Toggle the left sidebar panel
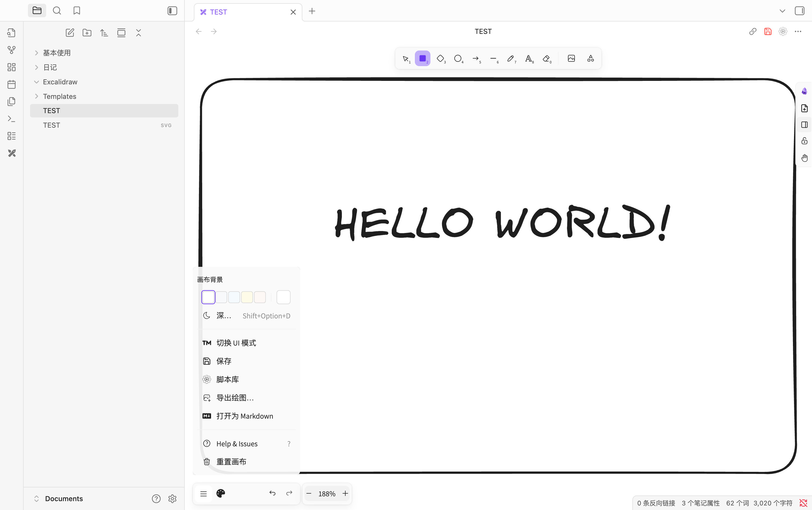Image resolution: width=812 pixels, height=510 pixels. click(172, 11)
